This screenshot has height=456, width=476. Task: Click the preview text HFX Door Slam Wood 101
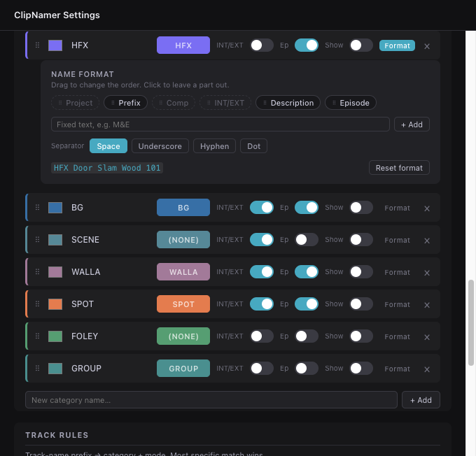pos(107,168)
